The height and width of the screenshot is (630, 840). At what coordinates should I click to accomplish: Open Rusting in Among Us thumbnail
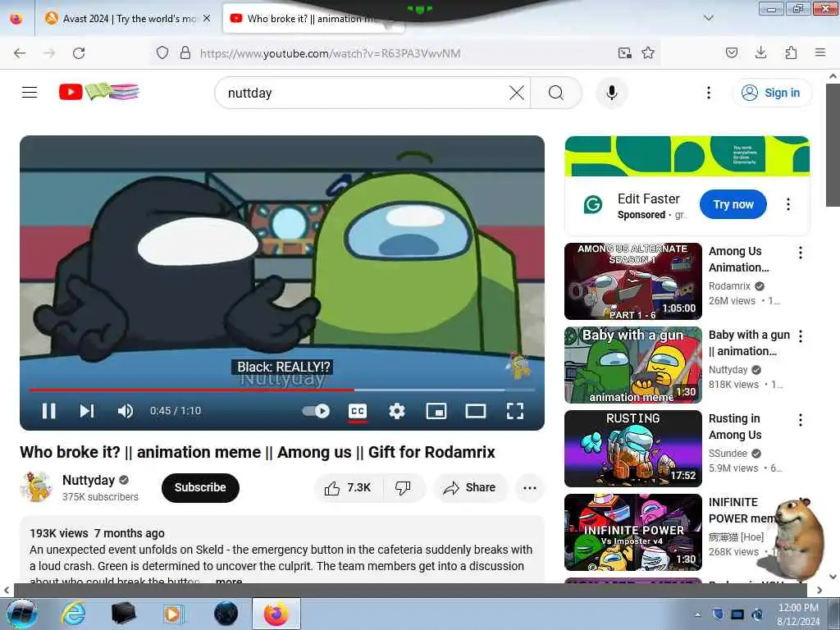(633, 449)
